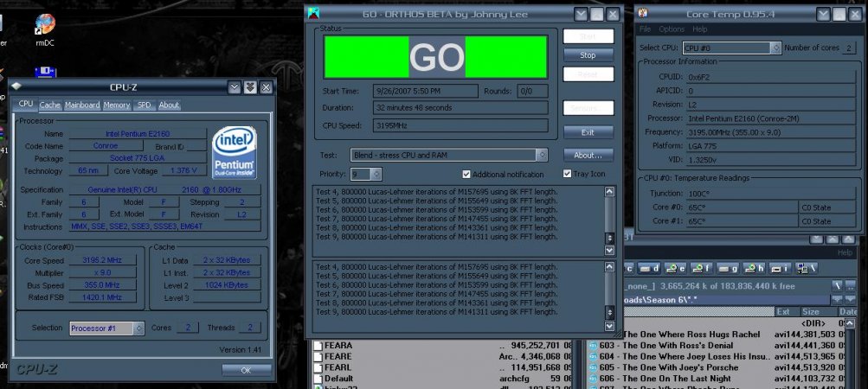The image size is (868, 389).
Task: Click the FEARA file icon
Action: (318, 346)
